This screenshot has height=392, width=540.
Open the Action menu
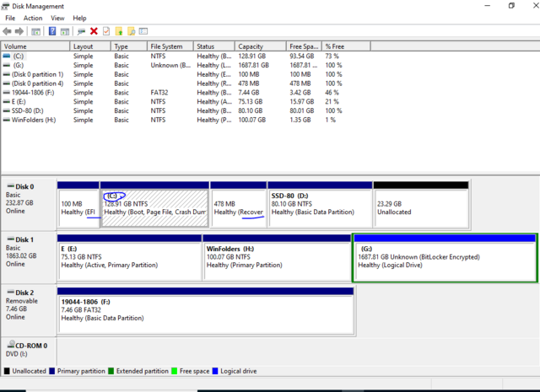[x=33, y=18]
